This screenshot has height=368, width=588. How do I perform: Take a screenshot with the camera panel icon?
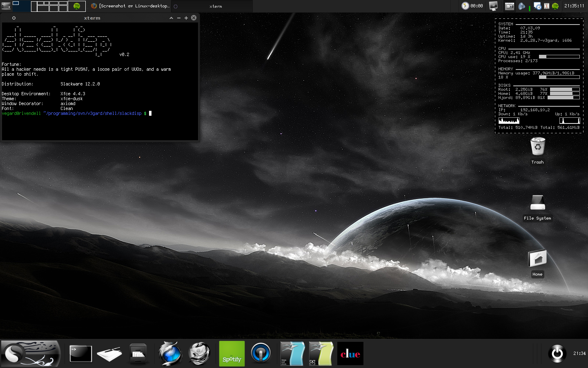509,6
